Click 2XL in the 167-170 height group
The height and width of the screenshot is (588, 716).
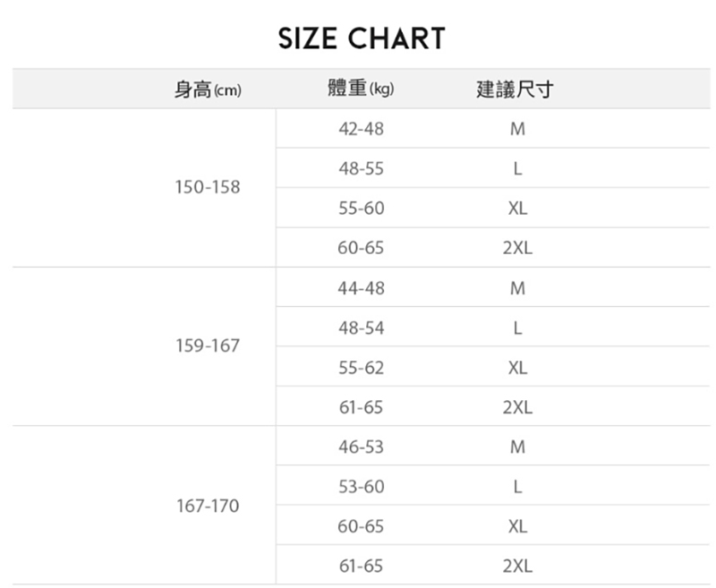[x=516, y=567]
